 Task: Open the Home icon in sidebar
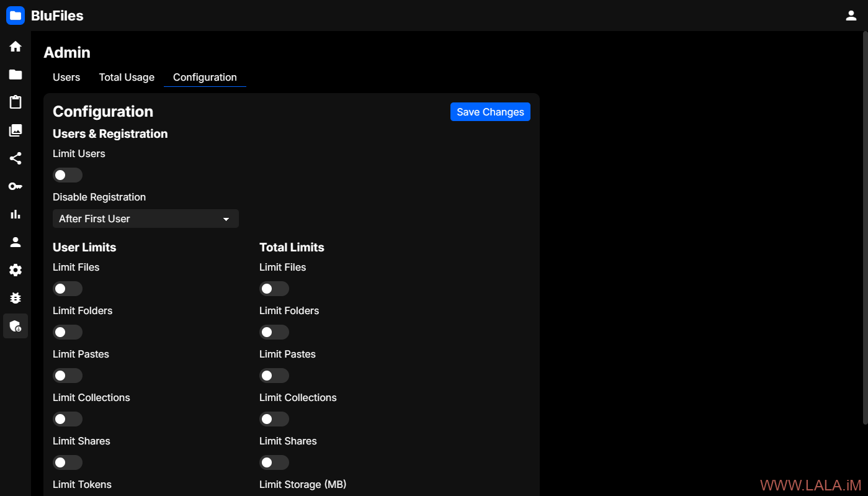pyautogui.click(x=16, y=47)
